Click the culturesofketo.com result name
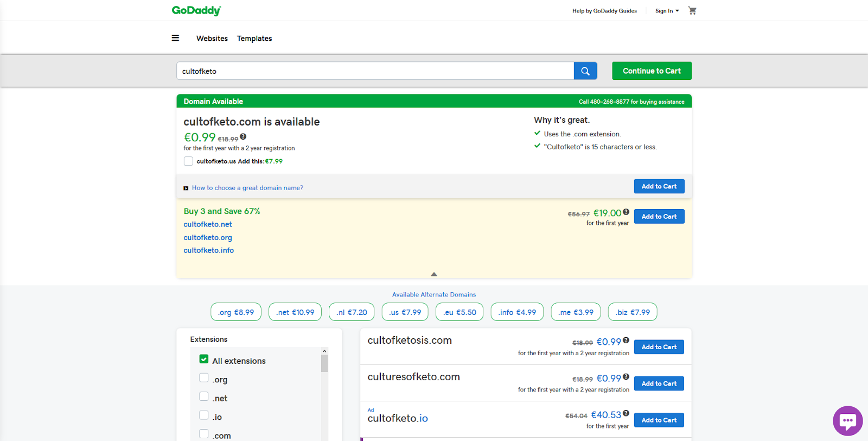The image size is (868, 441). tap(413, 377)
